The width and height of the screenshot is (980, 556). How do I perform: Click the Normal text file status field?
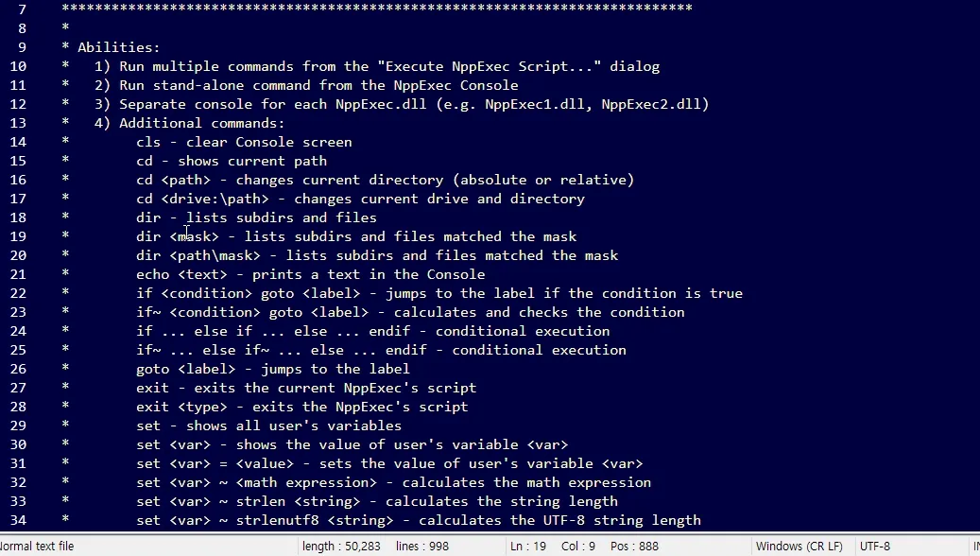[x=38, y=546]
